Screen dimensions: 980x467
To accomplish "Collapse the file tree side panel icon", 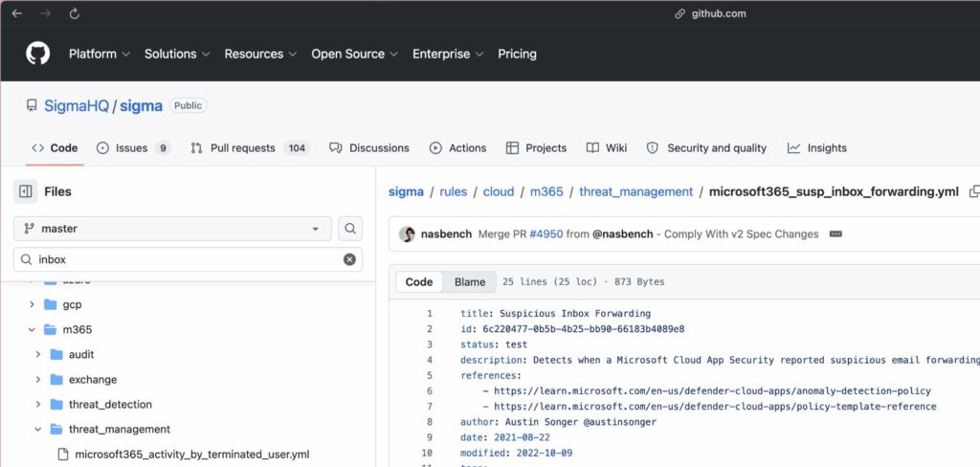I will 26,191.
